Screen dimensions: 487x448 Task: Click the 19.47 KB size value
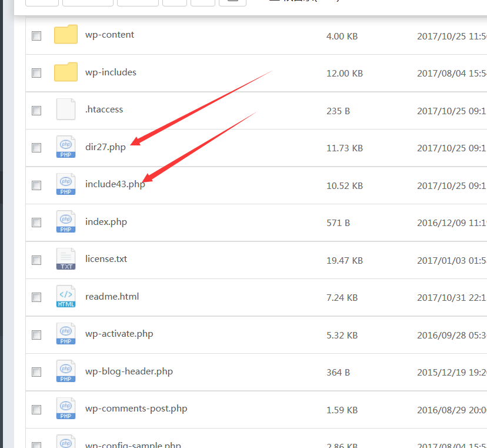click(345, 261)
